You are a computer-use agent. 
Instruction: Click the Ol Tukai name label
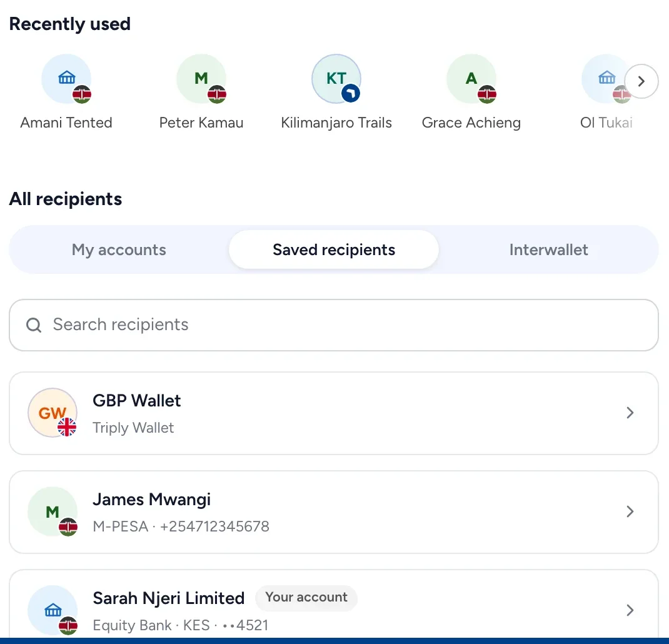pos(606,123)
